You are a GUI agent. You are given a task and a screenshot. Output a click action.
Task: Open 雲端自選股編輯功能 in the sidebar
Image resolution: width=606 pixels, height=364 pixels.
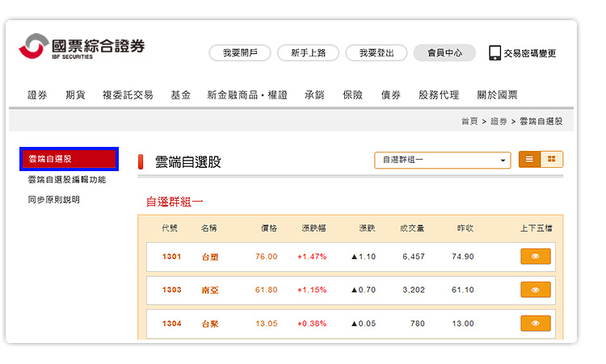pyautogui.click(x=67, y=179)
